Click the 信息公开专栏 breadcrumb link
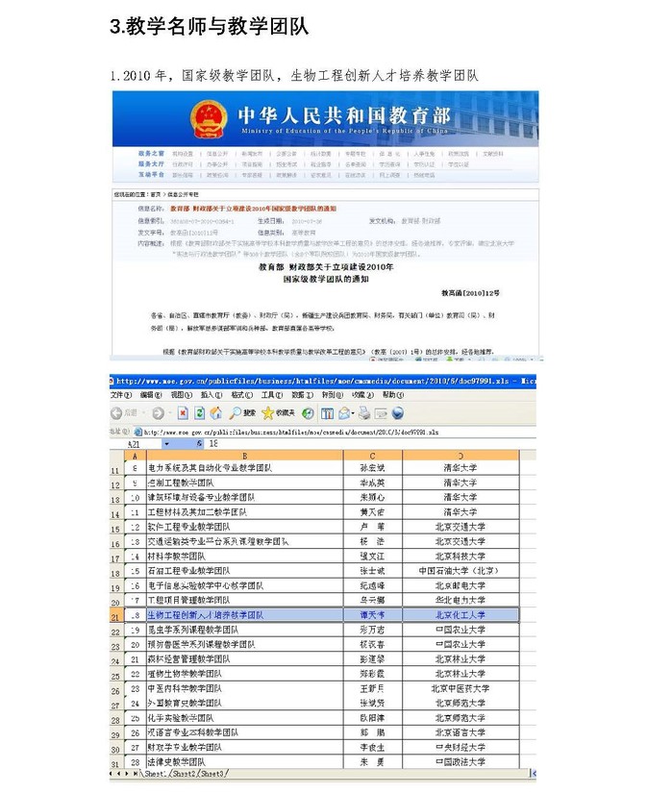This screenshot has height=793, width=672. pos(183,195)
